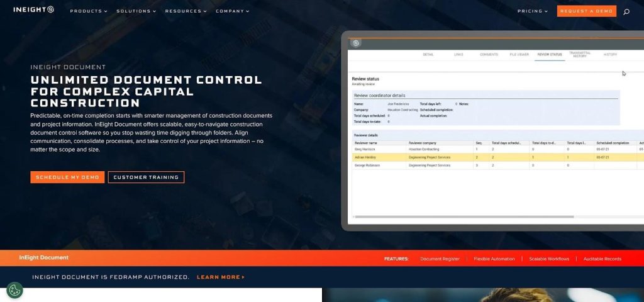Viewport: 644px width, 302px height.
Task: Navigate to Auditable Records feature
Action: tap(602, 259)
